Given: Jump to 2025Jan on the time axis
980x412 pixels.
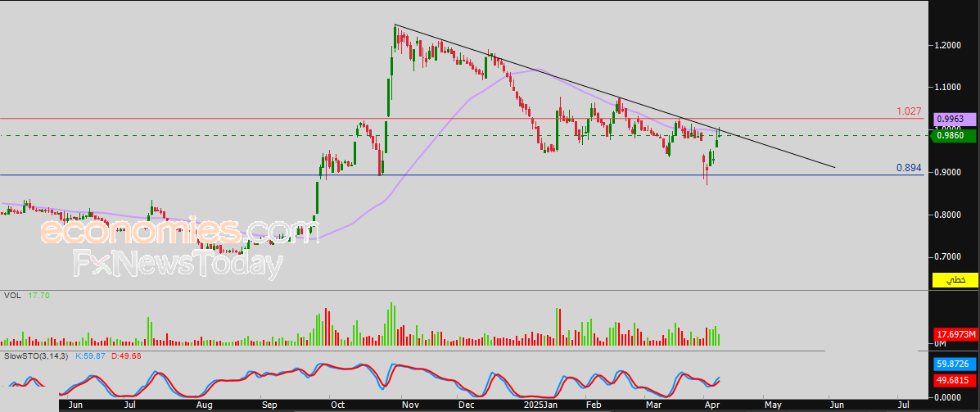Looking at the screenshot, I should pos(540,405).
